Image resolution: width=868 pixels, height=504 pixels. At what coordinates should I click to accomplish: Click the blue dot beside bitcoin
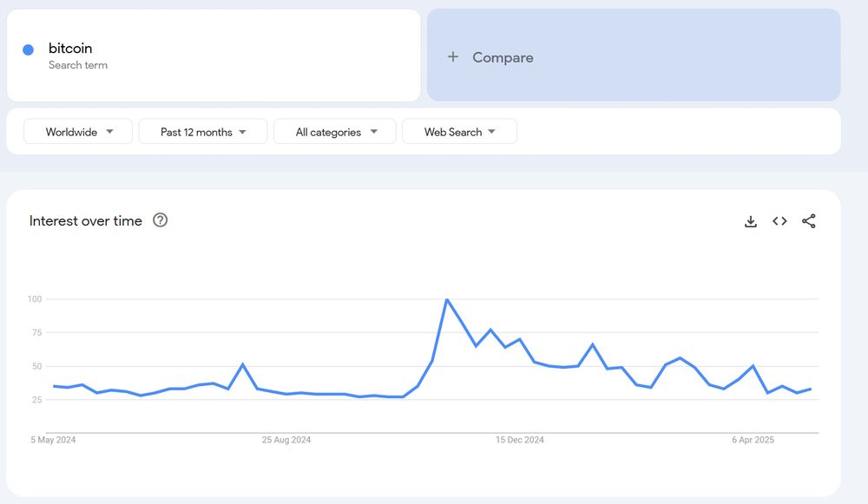tap(29, 49)
